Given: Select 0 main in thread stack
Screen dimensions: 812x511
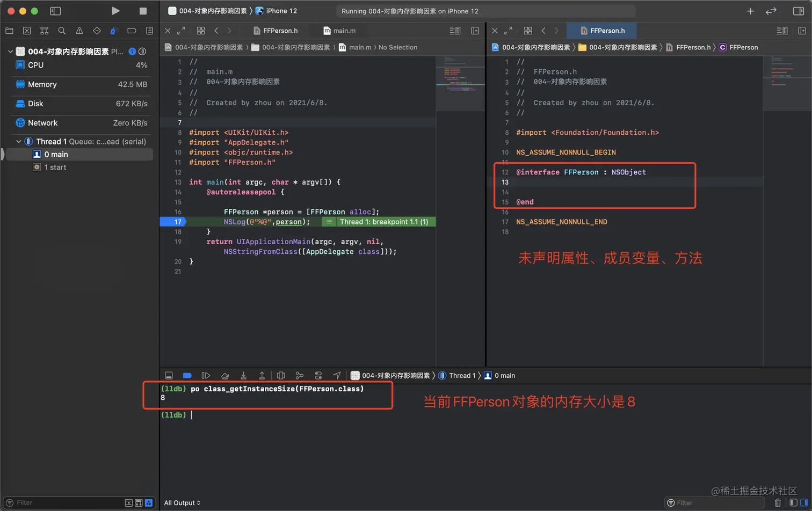Looking at the screenshot, I should (x=55, y=154).
